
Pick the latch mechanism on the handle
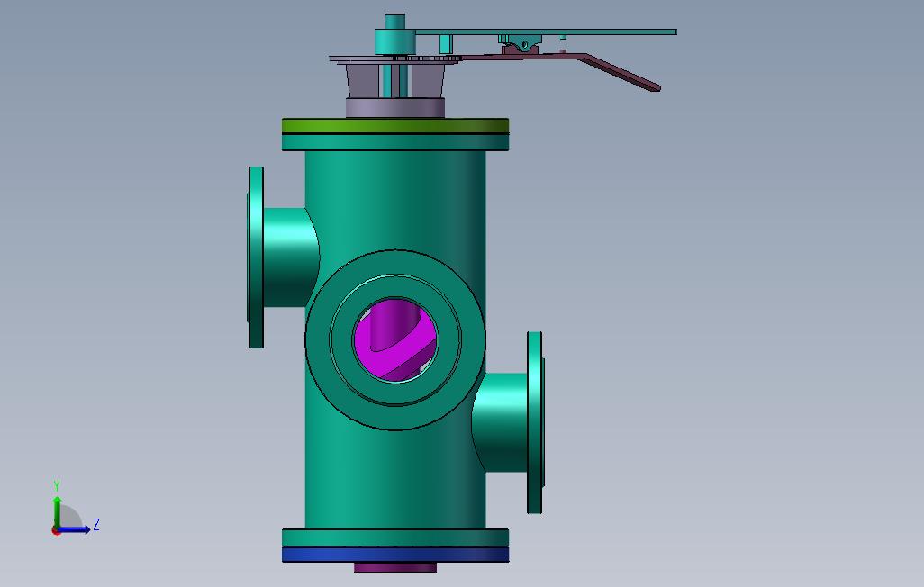pos(520,43)
